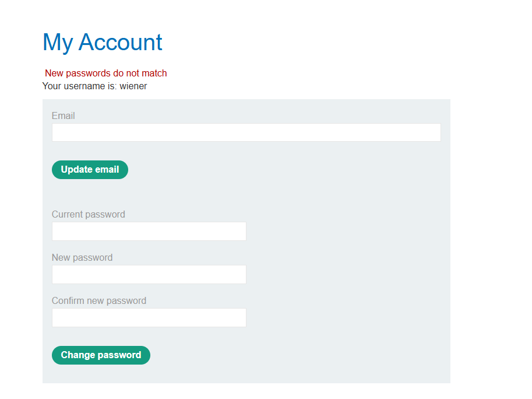Click the word Account in the heading
532x399 pixels.
pyautogui.click(x=121, y=42)
